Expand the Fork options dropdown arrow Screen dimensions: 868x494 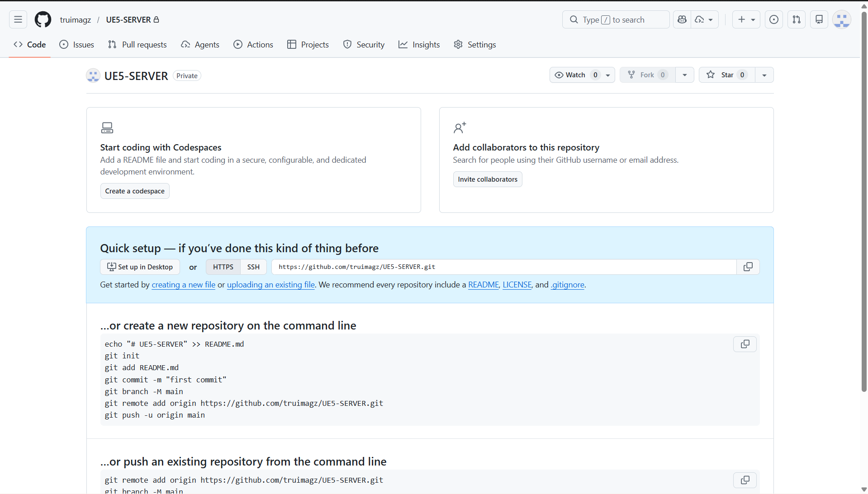(x=685, y=75)
